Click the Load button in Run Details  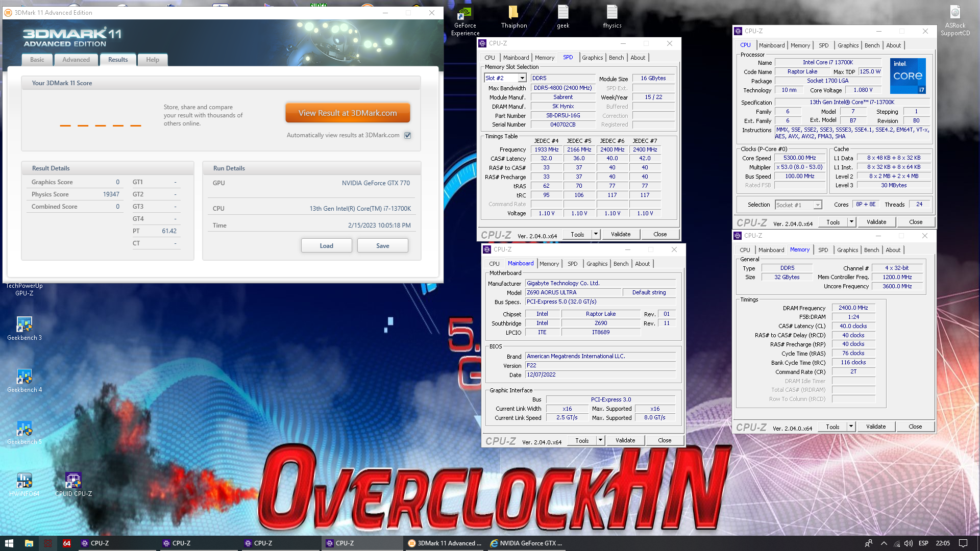(x=326, y=245)
